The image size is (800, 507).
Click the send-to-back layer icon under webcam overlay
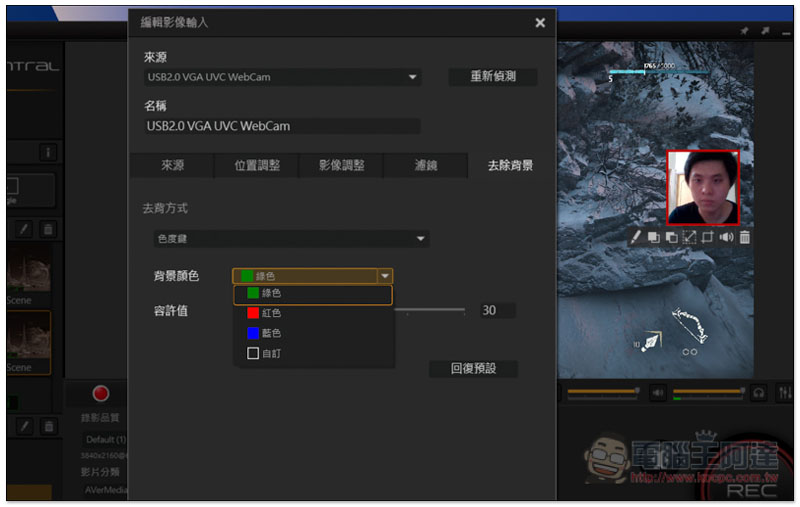(x=671, y=237)
